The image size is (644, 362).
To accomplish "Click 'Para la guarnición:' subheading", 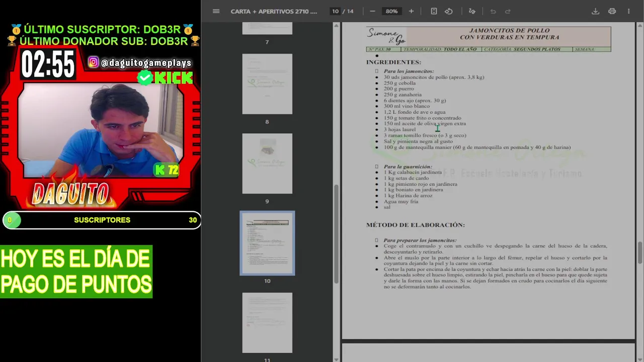I will pos(408,166).
